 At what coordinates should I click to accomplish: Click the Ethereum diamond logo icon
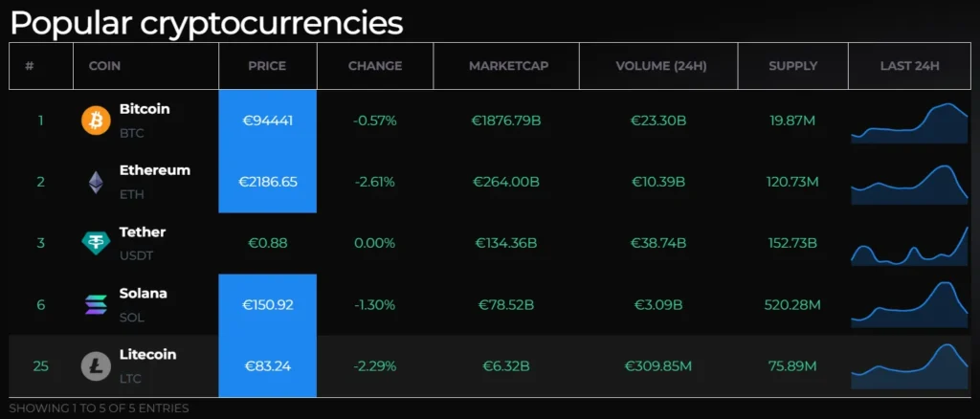pos(96,182)
